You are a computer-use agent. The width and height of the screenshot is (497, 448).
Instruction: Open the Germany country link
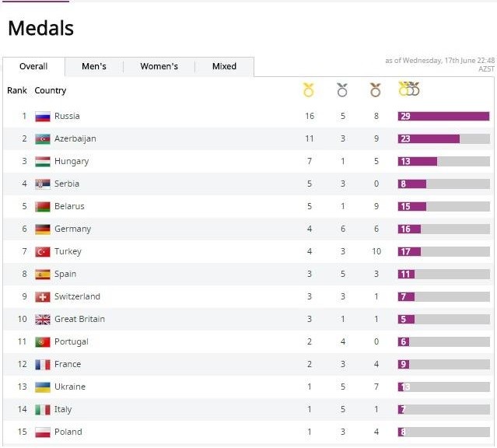[72, 229]
